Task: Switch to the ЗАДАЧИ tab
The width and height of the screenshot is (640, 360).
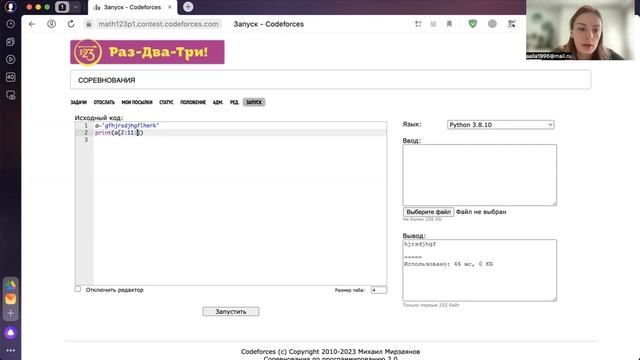Action: pos(79,102)
